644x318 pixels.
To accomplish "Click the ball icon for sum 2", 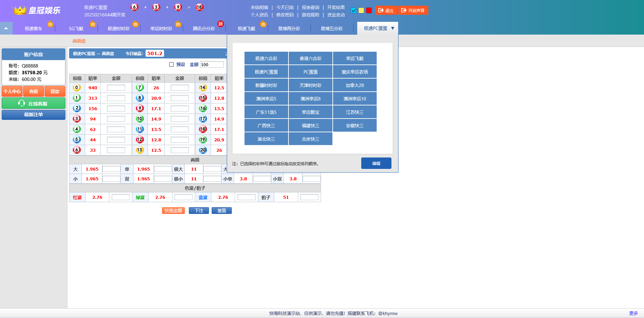I will (77, 108).
